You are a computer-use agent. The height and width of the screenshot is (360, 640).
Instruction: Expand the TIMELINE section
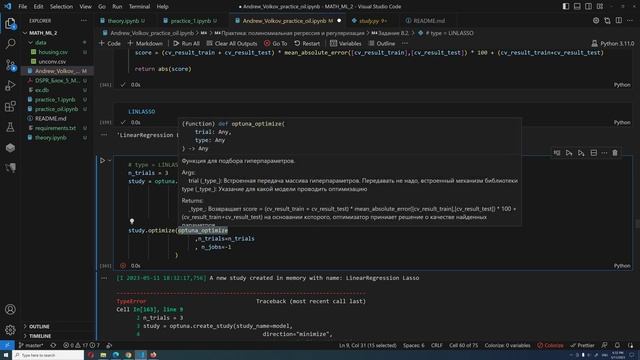(x=40, y=336)
